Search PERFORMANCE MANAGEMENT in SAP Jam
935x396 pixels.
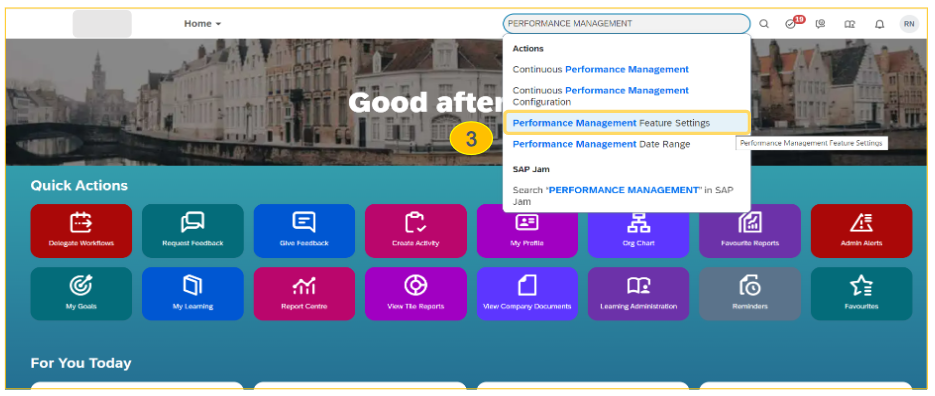(626, 196)
